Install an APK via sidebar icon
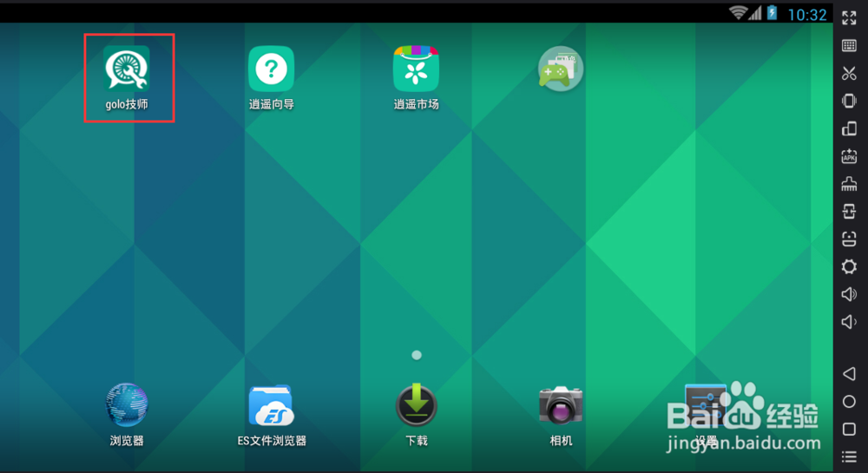 coord(849,156)
